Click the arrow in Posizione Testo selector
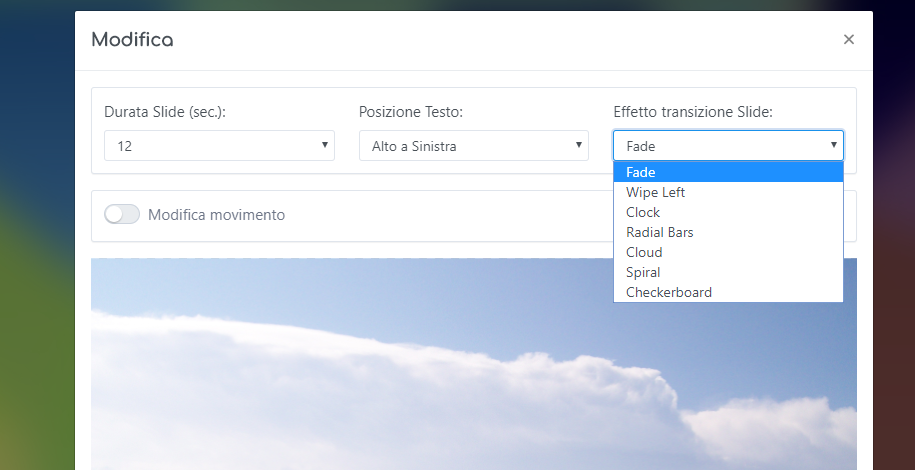 [x=579, y=145]
